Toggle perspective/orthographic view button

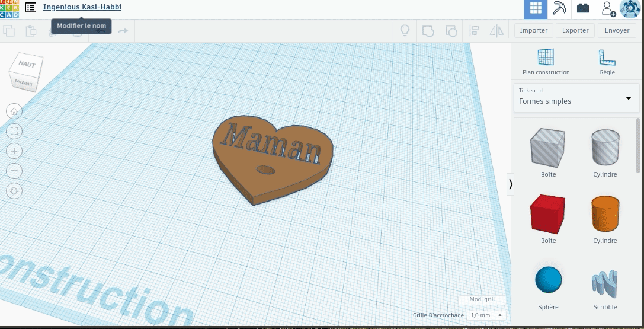pyautogui.click(x=14, y=191)
